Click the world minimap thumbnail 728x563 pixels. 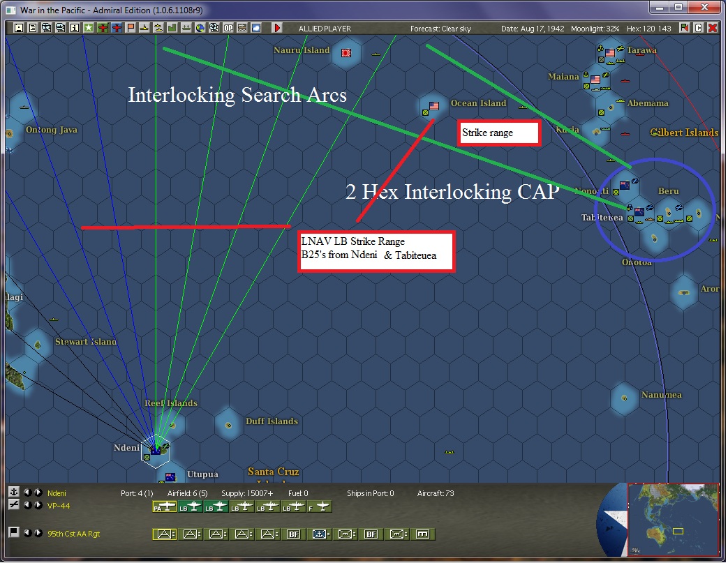673,519
